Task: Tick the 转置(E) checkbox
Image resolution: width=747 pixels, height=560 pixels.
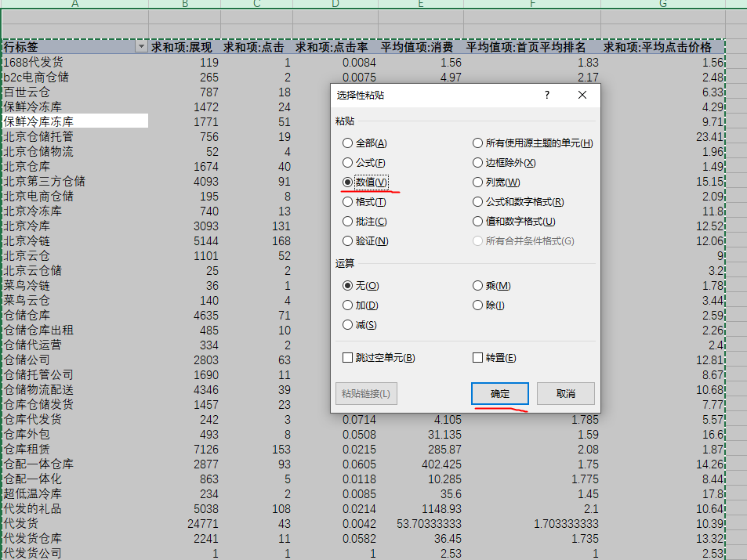Action: click(477, 358)
